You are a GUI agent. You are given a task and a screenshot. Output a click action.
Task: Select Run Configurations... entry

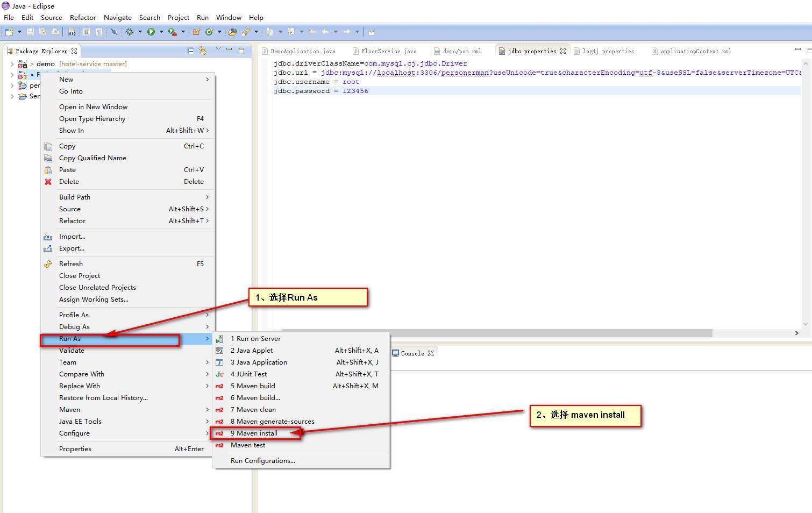tap(301, 461)
